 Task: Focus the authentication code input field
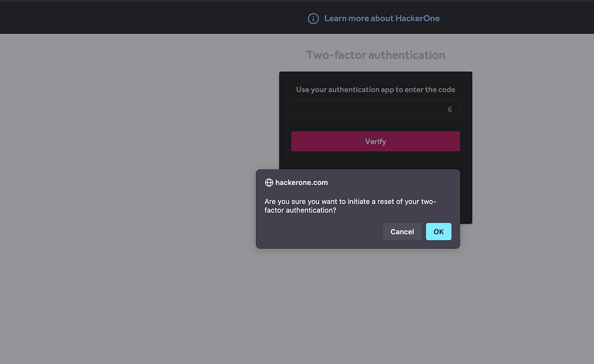click(x=375, y=110)
